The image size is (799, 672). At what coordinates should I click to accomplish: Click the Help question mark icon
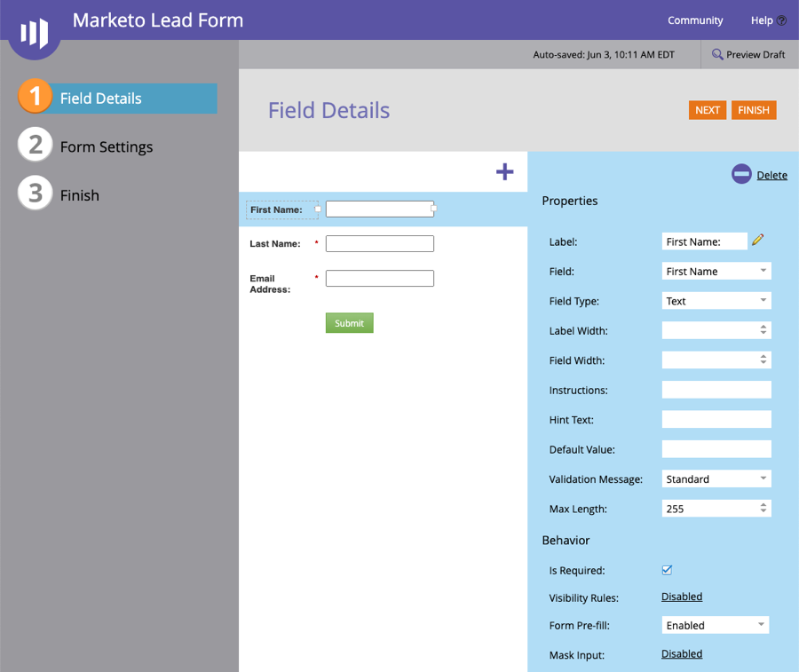[x=781, y=20]
